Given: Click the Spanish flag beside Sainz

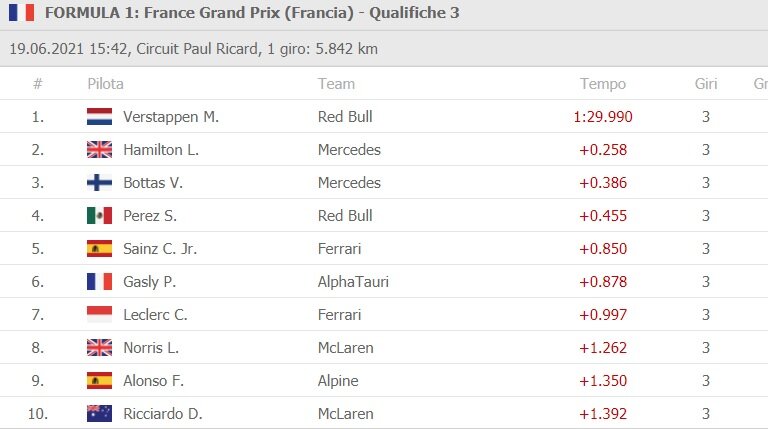Looking at the screenshot, I should [99, 248].
